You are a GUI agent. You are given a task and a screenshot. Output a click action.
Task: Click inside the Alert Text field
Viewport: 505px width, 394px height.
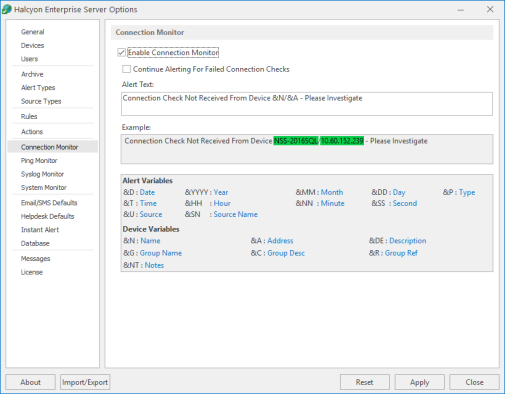[x=307, y=104]
